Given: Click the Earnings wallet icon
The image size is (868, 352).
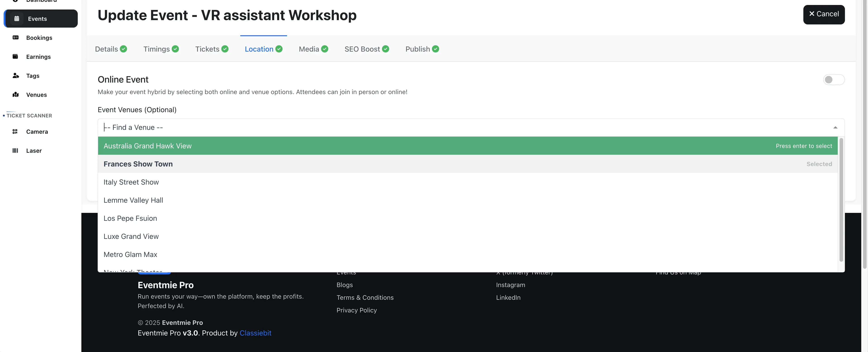Looking at the screenshot, I should (x=15, y=56).
